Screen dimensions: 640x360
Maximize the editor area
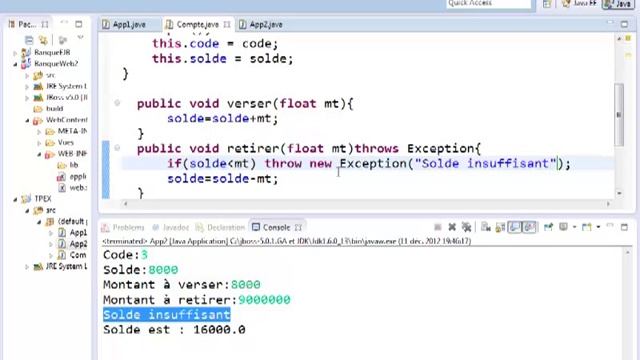coord(624,24)
